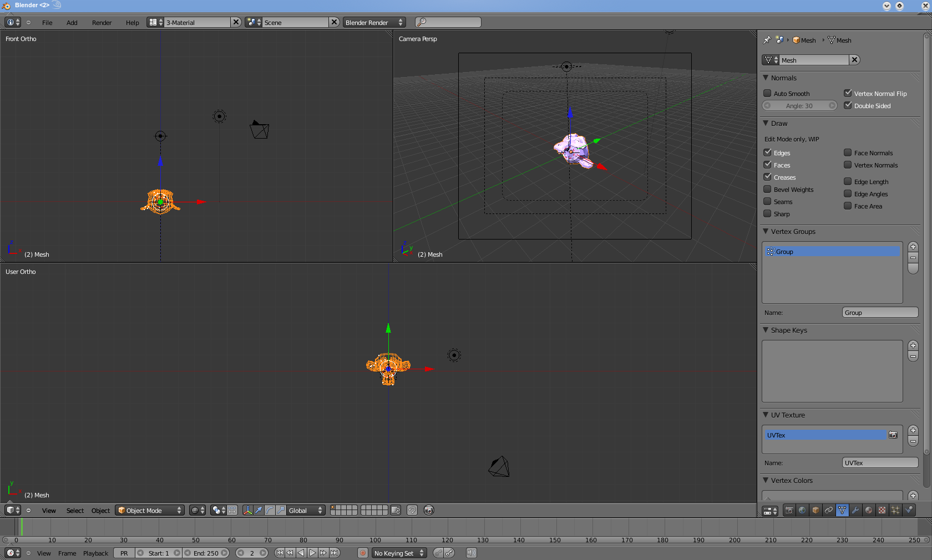This screenshot has height=560, width=932.
Task: Open the World properties tab (globe icon)
Action: coord(802,510)
